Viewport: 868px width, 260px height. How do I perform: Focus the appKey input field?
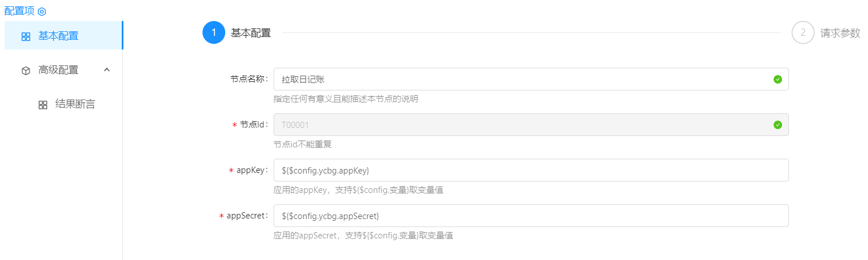[531, 171]
